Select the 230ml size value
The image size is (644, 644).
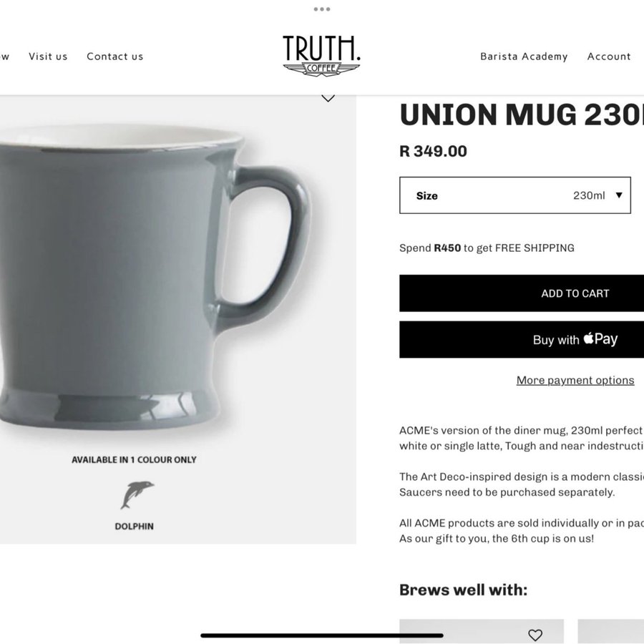[x=589, y=195]
